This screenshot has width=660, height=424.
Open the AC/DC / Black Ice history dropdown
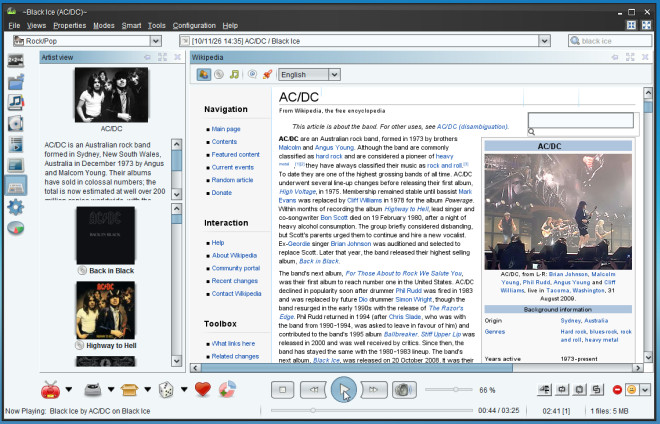point(544,41)
